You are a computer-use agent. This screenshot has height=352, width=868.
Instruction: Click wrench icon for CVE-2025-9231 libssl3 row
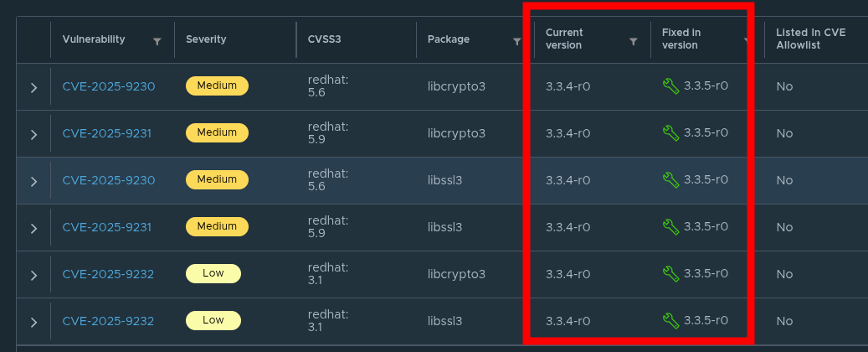tap(671, 227)
